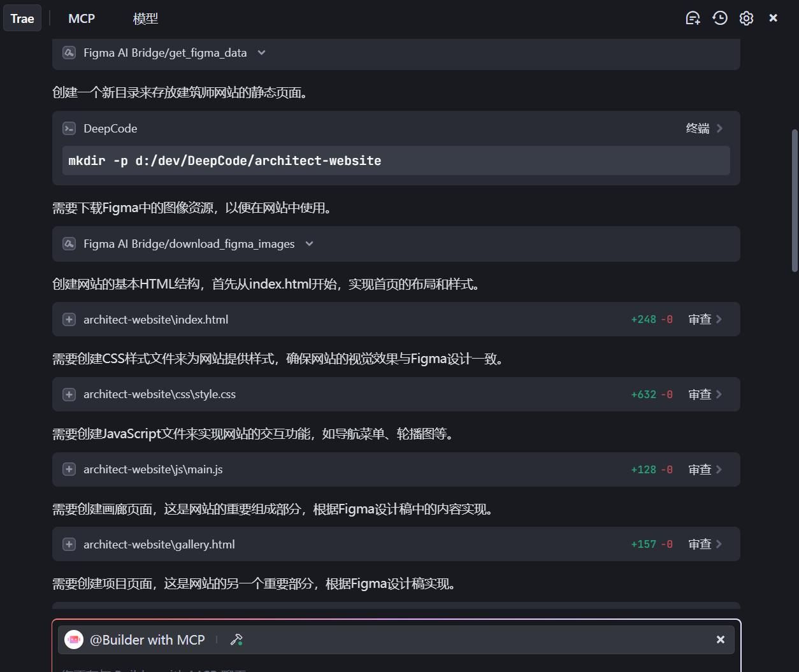Click the Builder with MCP avatar icon
Viewport: 799px width, 672px height.
tap(74, 640)
